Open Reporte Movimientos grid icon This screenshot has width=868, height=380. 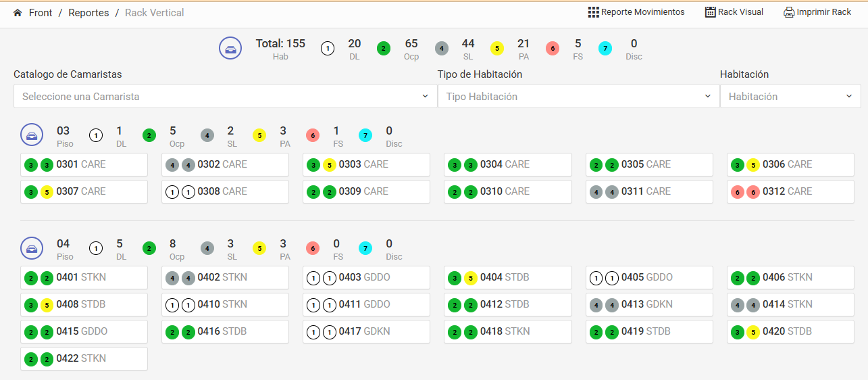[x=594, y=12]
